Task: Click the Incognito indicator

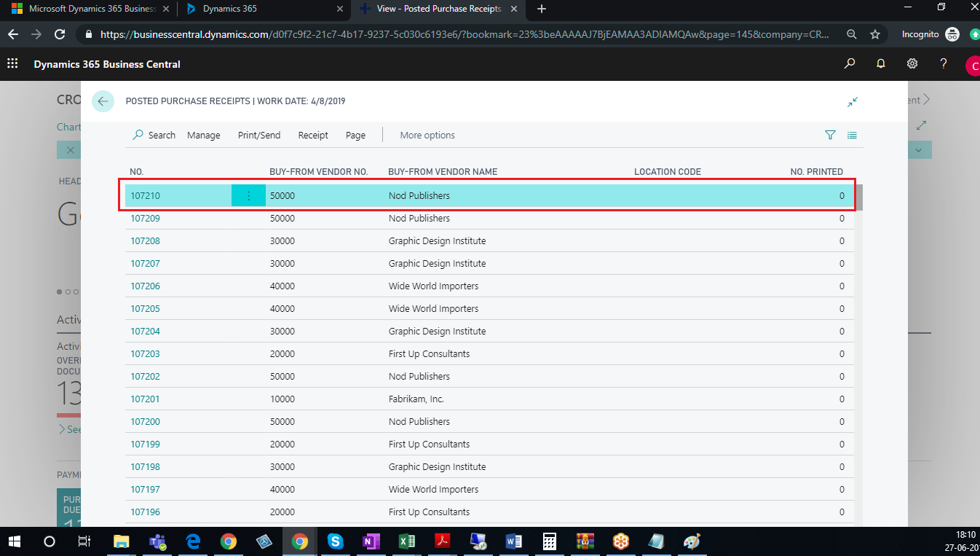Action: pyautogui.click(x=930, y=34)
